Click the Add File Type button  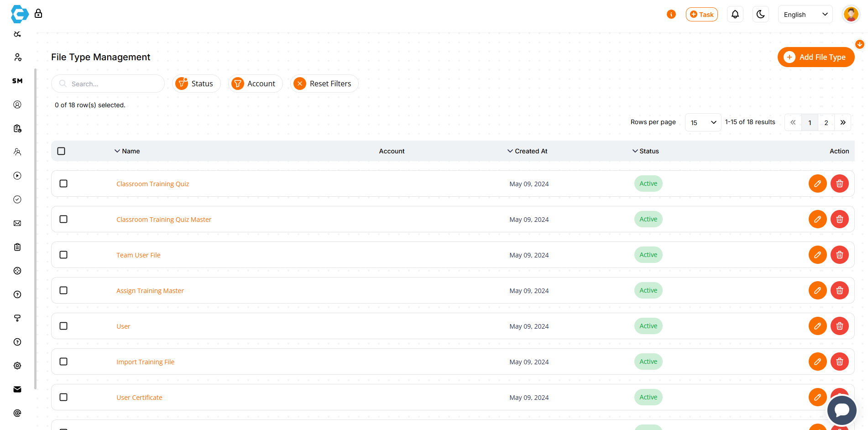(x=816, y=57)
